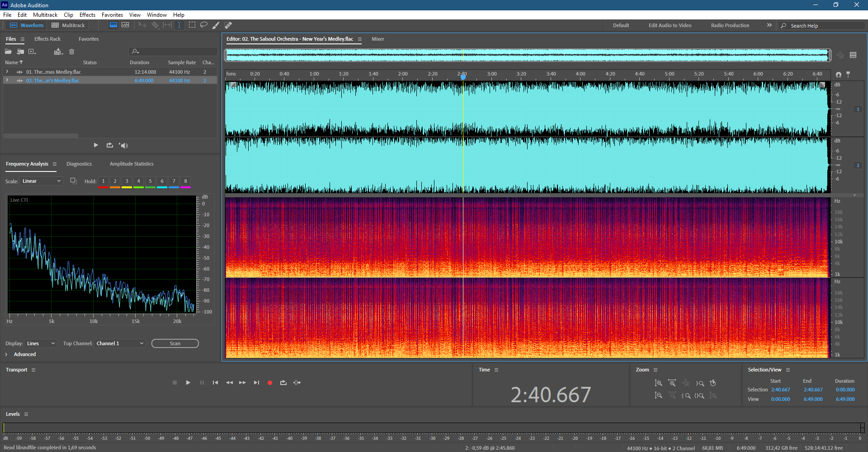Click the trash icon to close selected files
Viewport: 868px width, 452px height.
coord(71,52)
